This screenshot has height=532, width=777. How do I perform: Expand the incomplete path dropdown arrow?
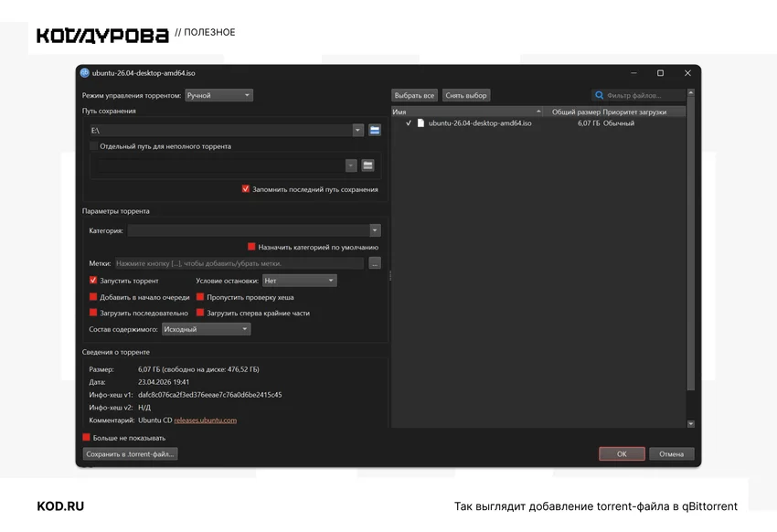coord(351,165)
